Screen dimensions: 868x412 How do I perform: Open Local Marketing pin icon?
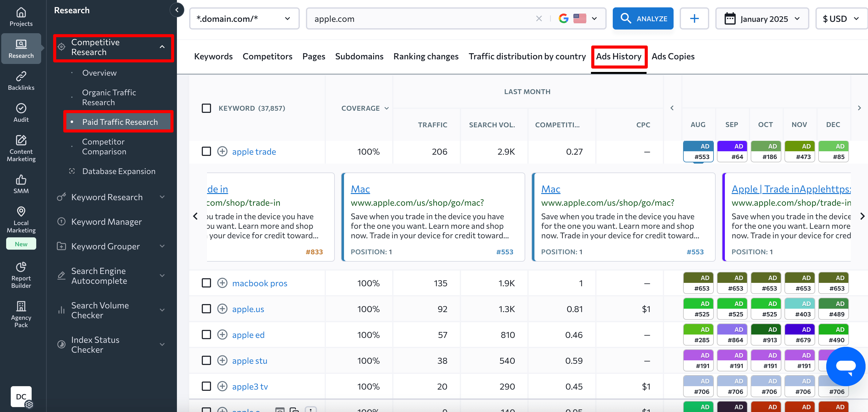(21, 212)
